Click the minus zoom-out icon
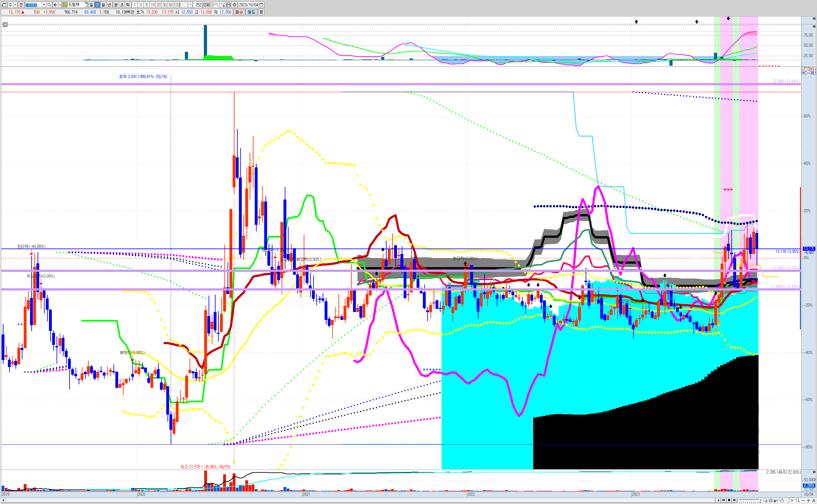 pyautogui.click(x=803, y=501)
